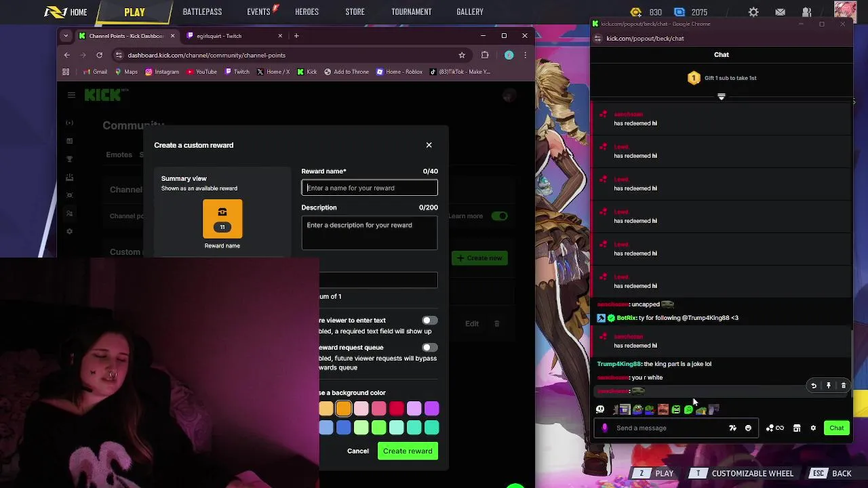Toggle the require viewer to enter text switch

tap(430, 321)
